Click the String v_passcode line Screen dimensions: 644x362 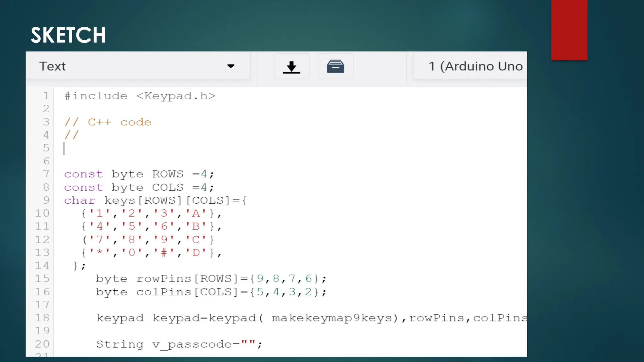[x=179, y=344]
